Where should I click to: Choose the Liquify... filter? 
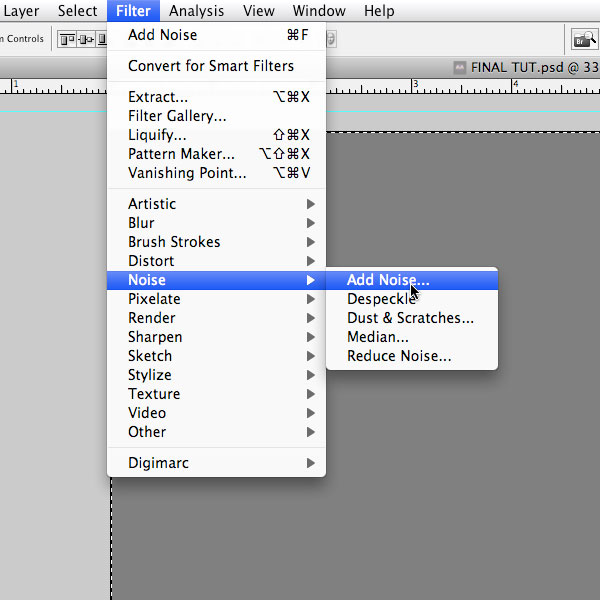point(217,135)
